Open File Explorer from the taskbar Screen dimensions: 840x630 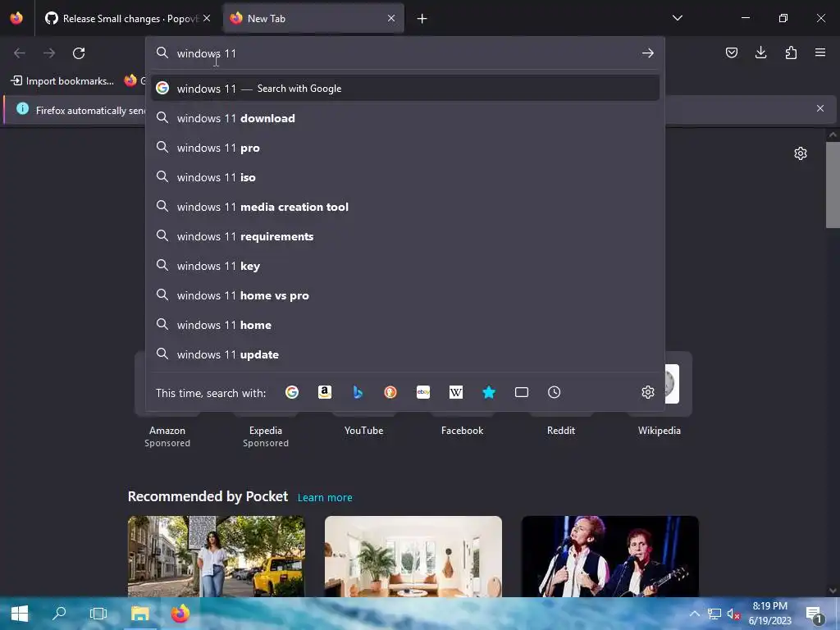(140, 614)
